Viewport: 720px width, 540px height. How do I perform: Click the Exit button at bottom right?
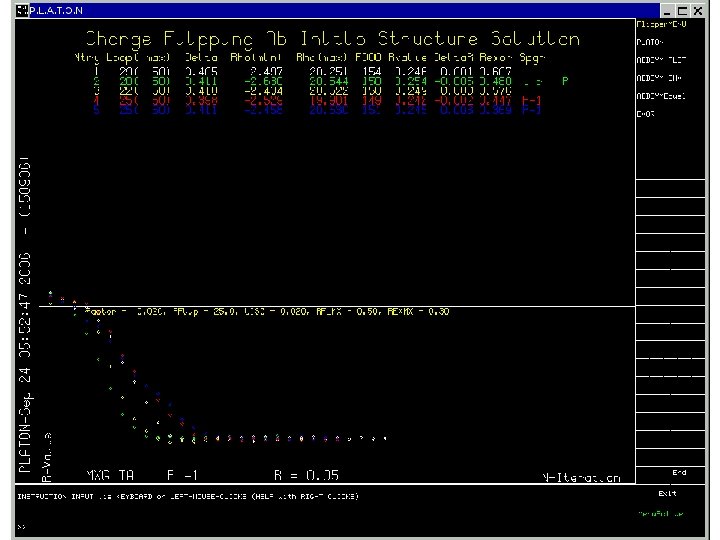667,494
